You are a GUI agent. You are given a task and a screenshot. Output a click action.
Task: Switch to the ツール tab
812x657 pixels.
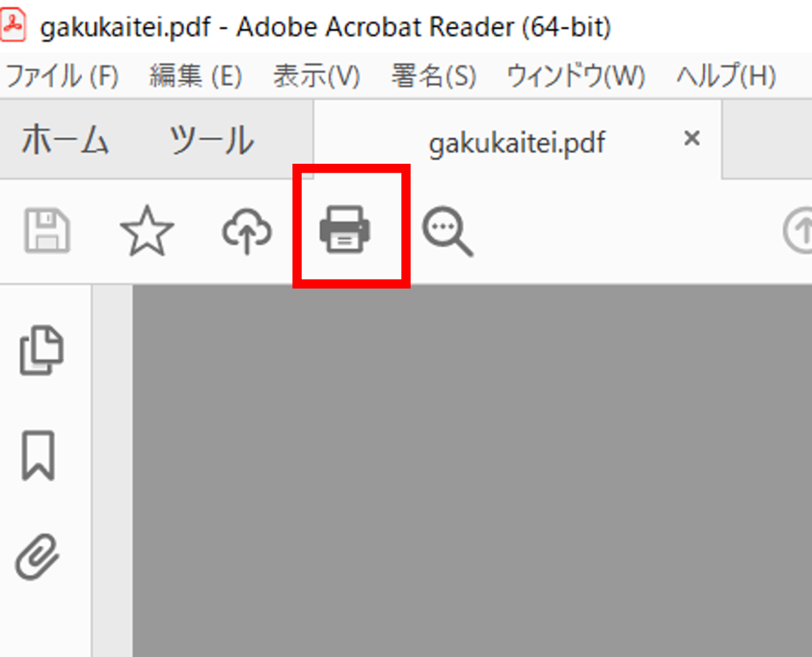[x=211, y=141]
